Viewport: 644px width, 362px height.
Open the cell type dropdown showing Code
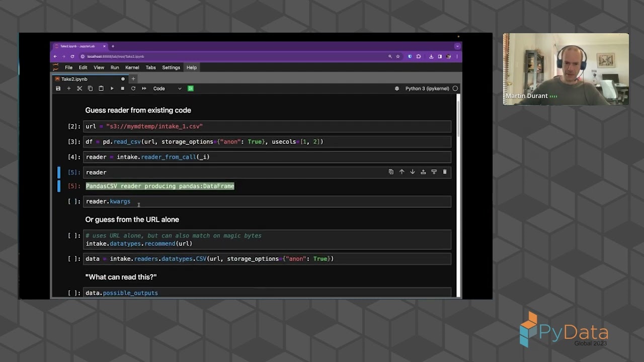(167, 88)
